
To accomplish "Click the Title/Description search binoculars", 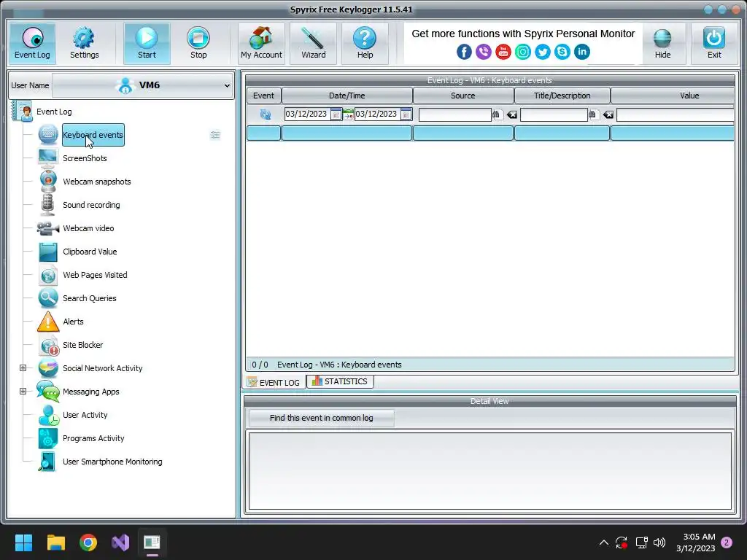I will [592, 114].
